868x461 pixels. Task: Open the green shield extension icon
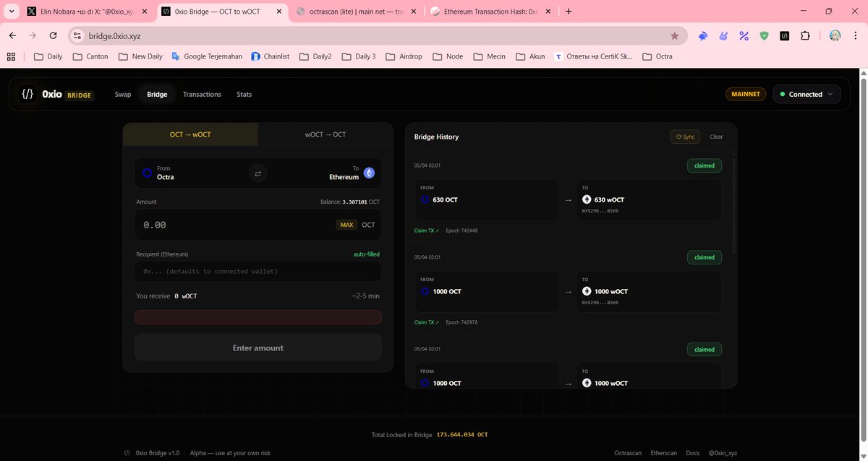point(764,35)
